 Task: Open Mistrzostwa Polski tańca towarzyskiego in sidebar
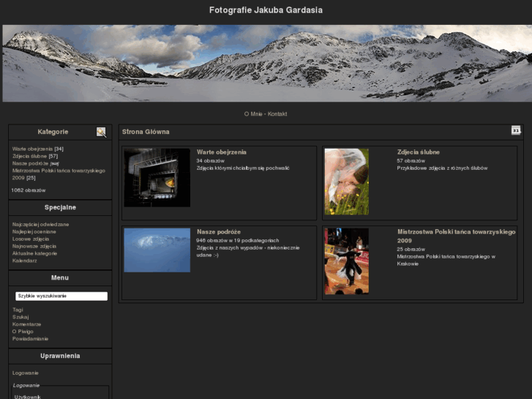coord(59,174)
